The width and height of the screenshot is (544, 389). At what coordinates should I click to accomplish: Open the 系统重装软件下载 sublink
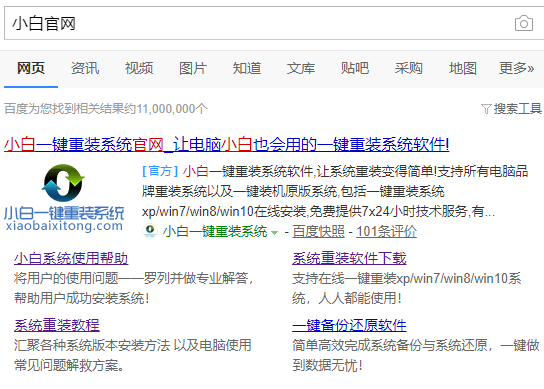(x=349, y=258)
